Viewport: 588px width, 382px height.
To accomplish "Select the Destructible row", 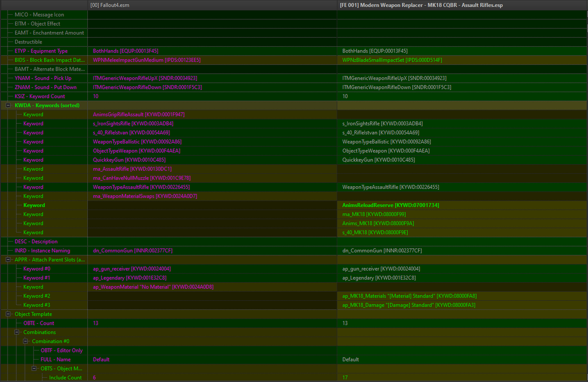I will click(x=294, y=42).
